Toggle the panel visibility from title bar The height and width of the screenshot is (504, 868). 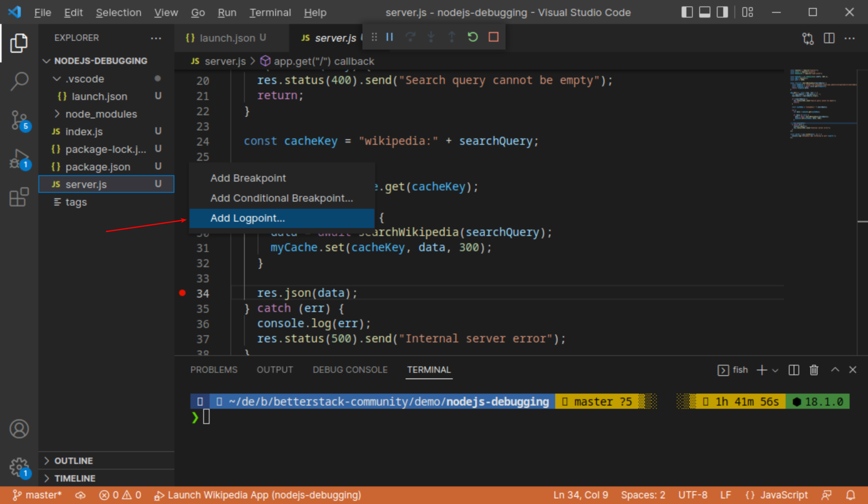point(704,12)
